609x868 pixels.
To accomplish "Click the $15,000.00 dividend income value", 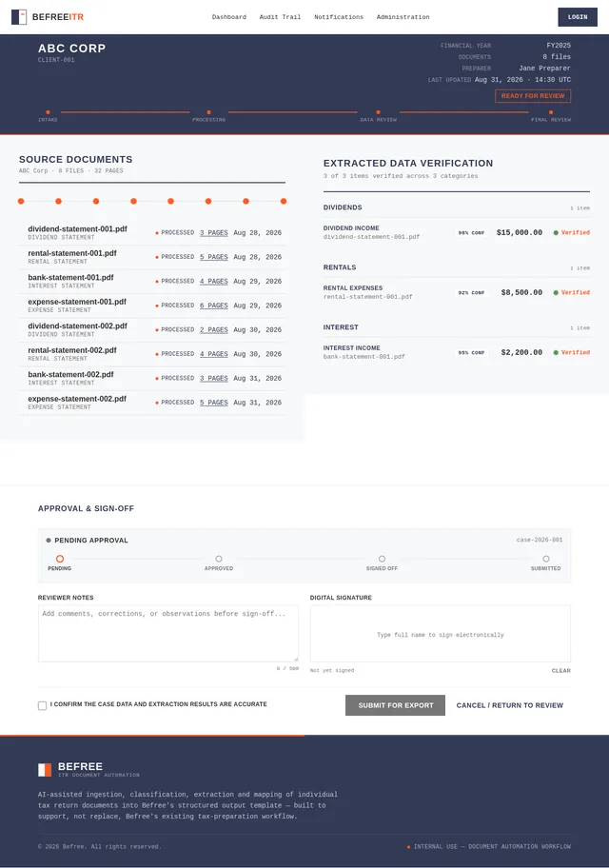I will tap(520, 233).
